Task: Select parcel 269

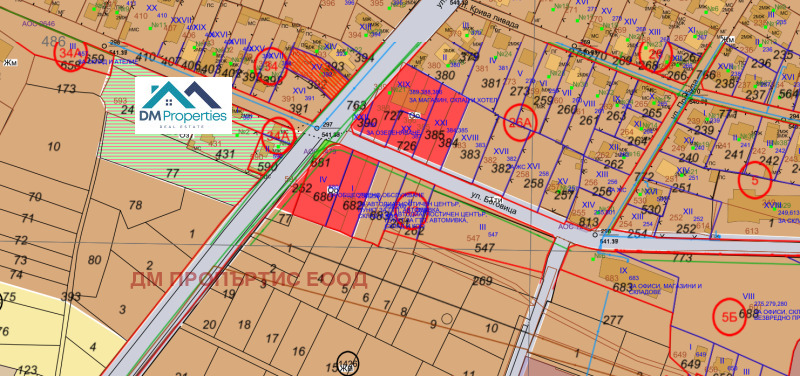Action: coord(482,281)
